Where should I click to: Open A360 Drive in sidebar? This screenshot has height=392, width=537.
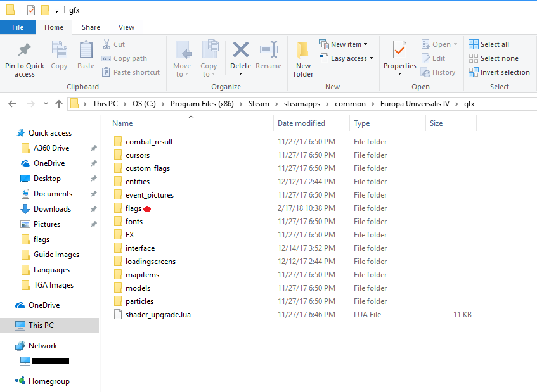[x=51, y=148]
